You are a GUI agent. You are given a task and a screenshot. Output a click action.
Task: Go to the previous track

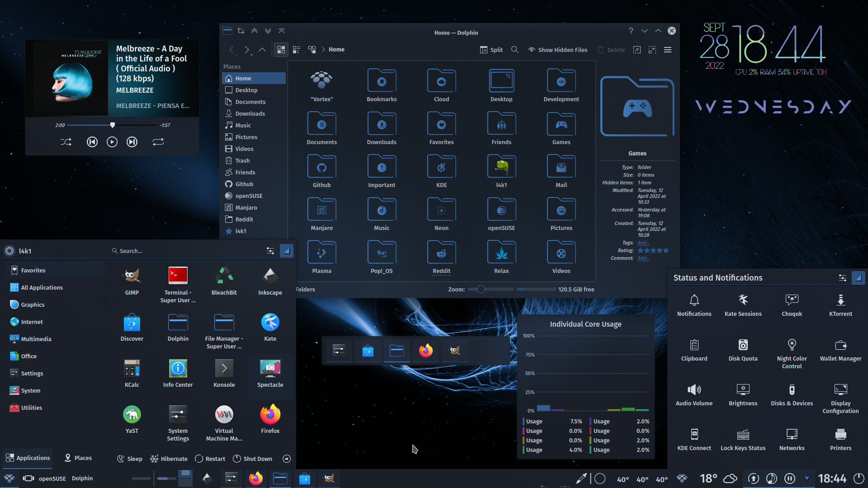tap(92, 142)
